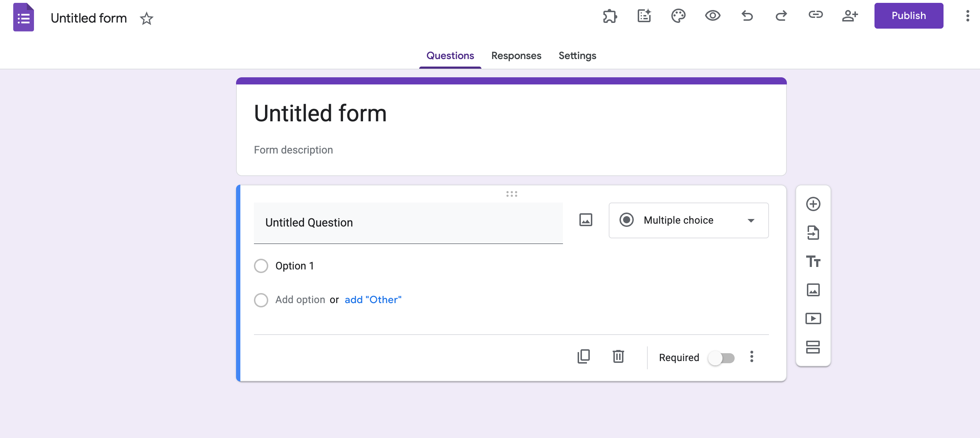Select the Option 1 radio button

261,266
